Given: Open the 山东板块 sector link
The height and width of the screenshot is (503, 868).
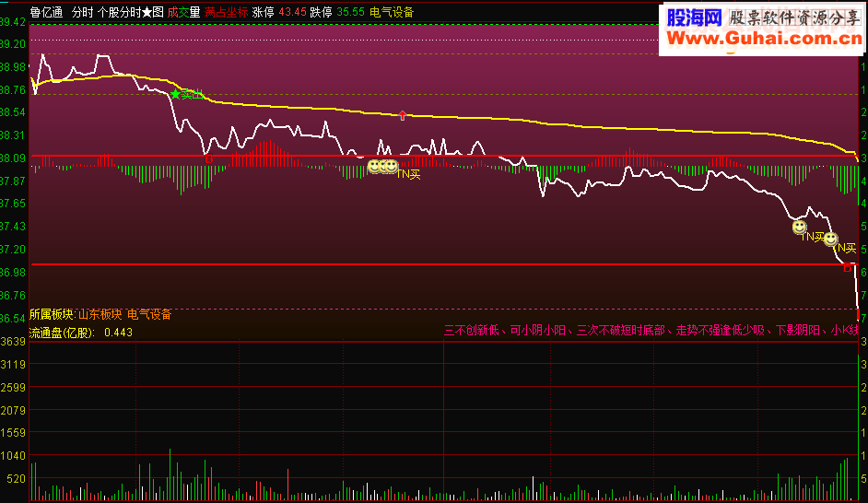Looking at the screenshot, I should [100, 314].
